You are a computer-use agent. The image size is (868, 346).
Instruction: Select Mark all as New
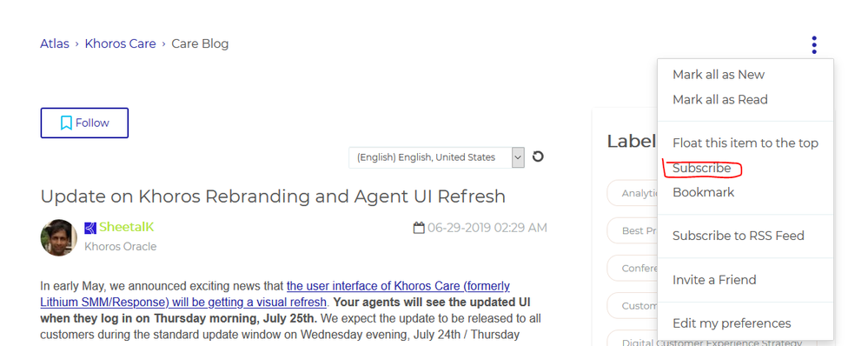pyautogui.click(x=718, y=75)
